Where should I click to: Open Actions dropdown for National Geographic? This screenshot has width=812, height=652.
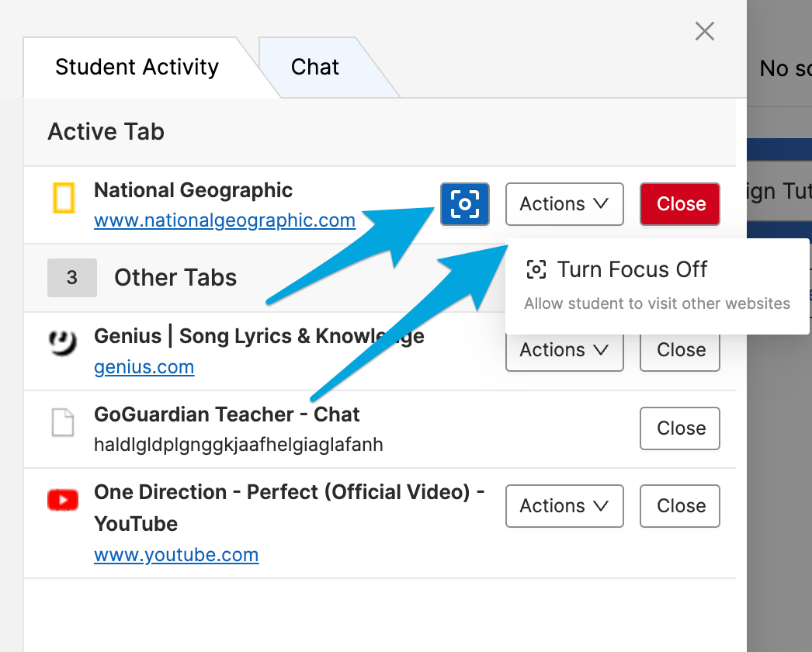(564, 204)
